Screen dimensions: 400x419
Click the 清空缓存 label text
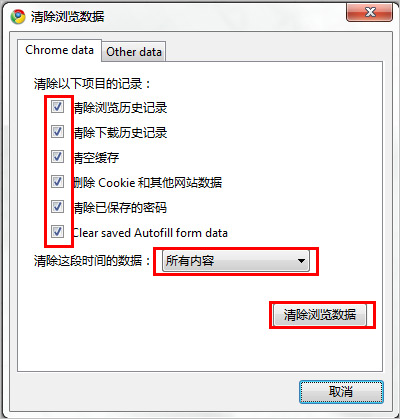(96, 158)
